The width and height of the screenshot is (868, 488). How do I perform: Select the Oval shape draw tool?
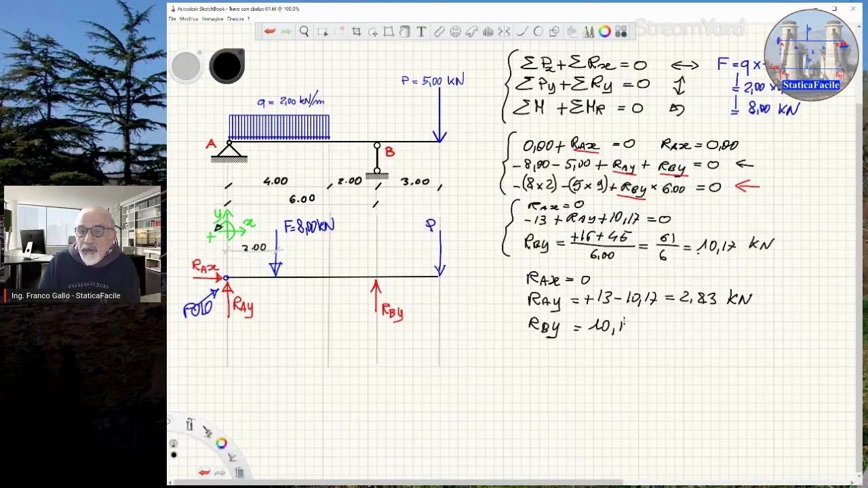click(x=538, y=32)
